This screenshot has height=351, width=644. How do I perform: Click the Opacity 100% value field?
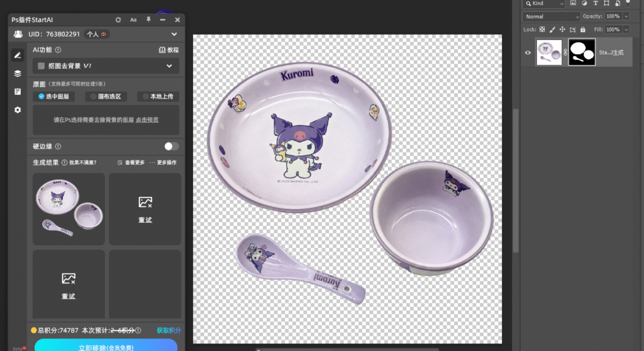(x=613, y=16)
